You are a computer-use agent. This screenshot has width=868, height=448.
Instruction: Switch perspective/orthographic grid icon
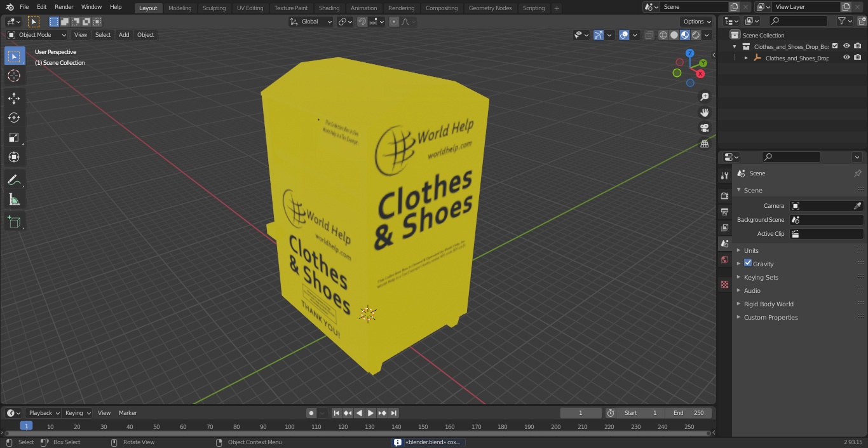pyautogui.click(x=704, y=144)
